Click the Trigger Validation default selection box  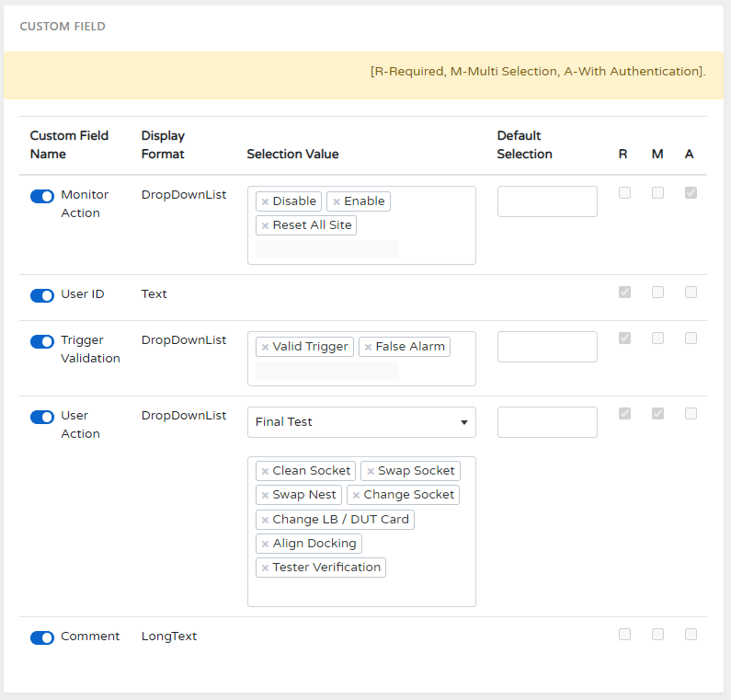547,347
